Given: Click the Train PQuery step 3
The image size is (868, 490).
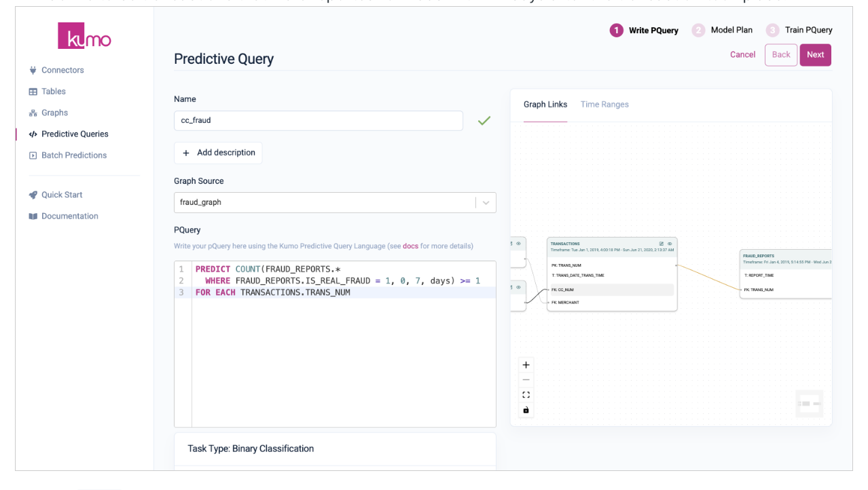Looking at the screenshot, I should click(799, 30).
